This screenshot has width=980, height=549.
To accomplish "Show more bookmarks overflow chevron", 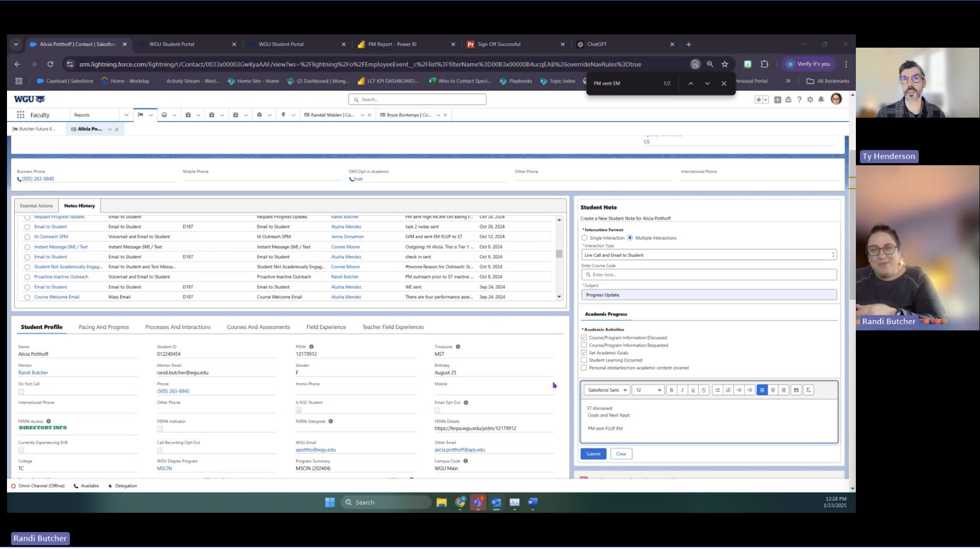I will click(788, 81).
